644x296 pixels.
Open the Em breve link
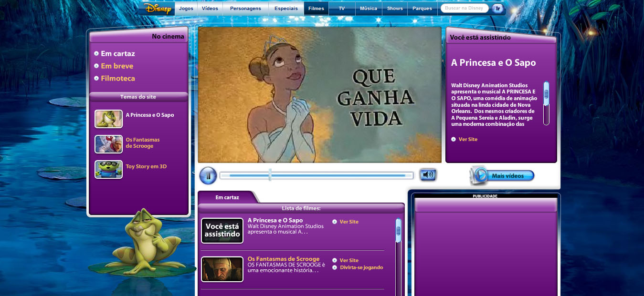117,66
